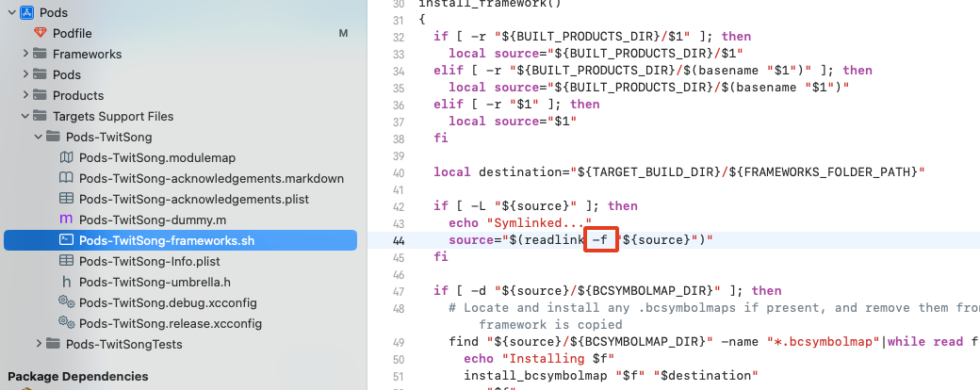980x390 pixels.
Task: Collapse the Pods-TwitSong group chevron
Action: 38,137
